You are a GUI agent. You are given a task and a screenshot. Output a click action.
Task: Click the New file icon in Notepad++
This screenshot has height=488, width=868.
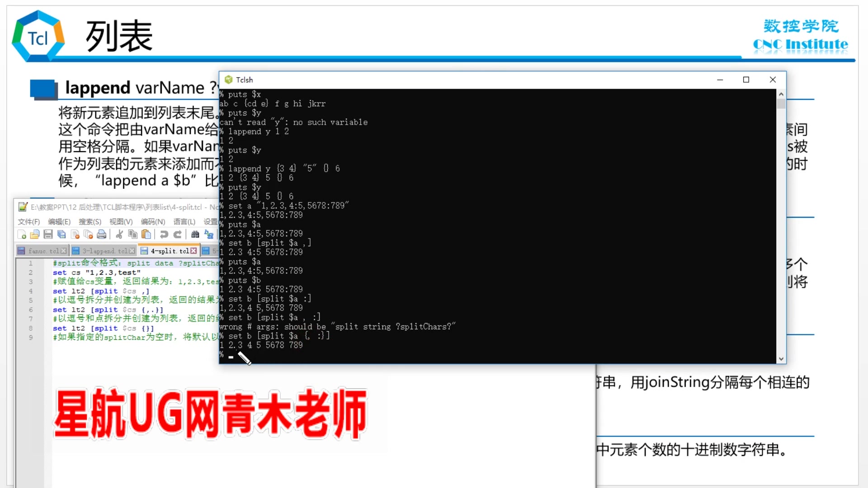point(22,234)
